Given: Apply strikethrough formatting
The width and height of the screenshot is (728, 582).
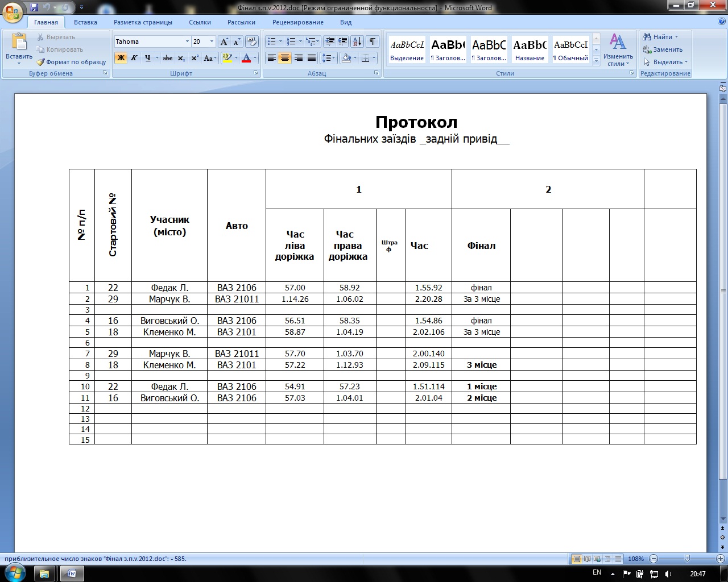Looking at the screenshot, I should click(167, 58).
